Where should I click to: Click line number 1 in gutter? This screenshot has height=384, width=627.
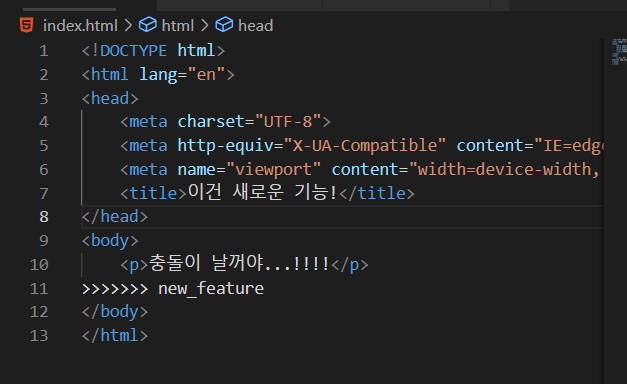[44, 51]
